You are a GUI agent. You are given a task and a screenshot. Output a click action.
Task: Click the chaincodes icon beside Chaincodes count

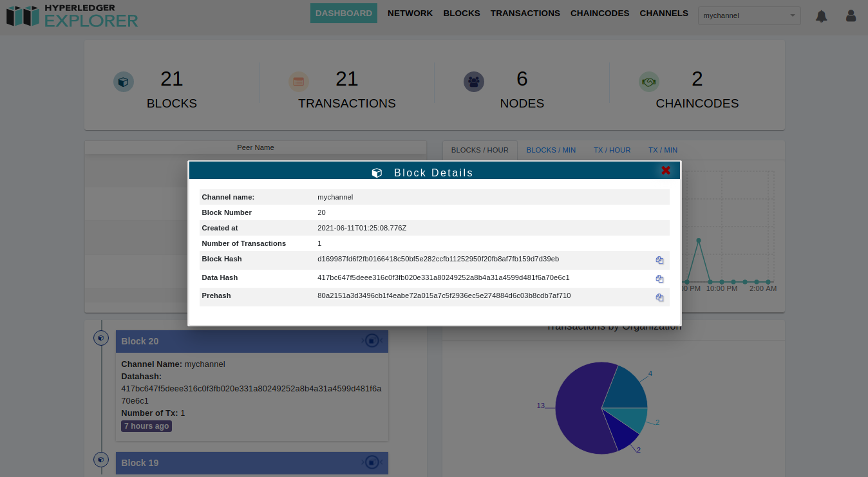pos(649,82)
